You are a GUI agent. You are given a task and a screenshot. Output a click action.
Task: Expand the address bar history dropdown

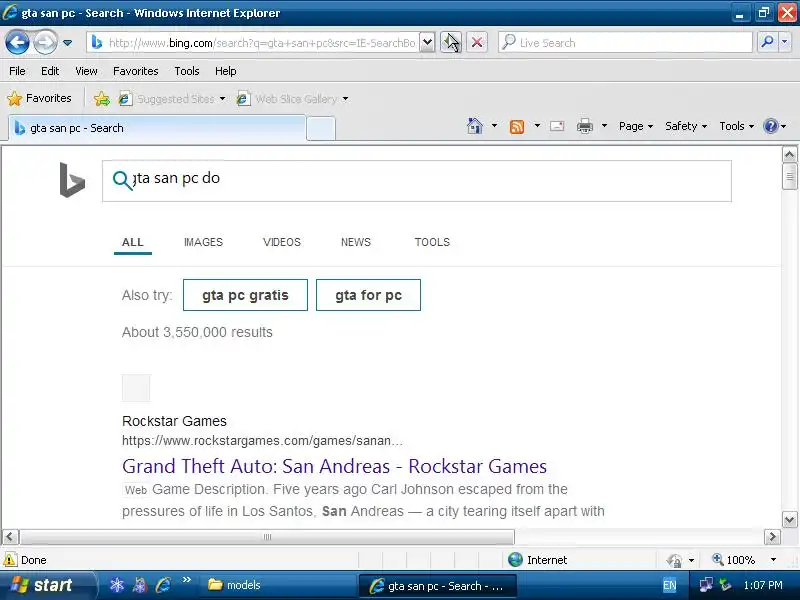coord(428,43)
